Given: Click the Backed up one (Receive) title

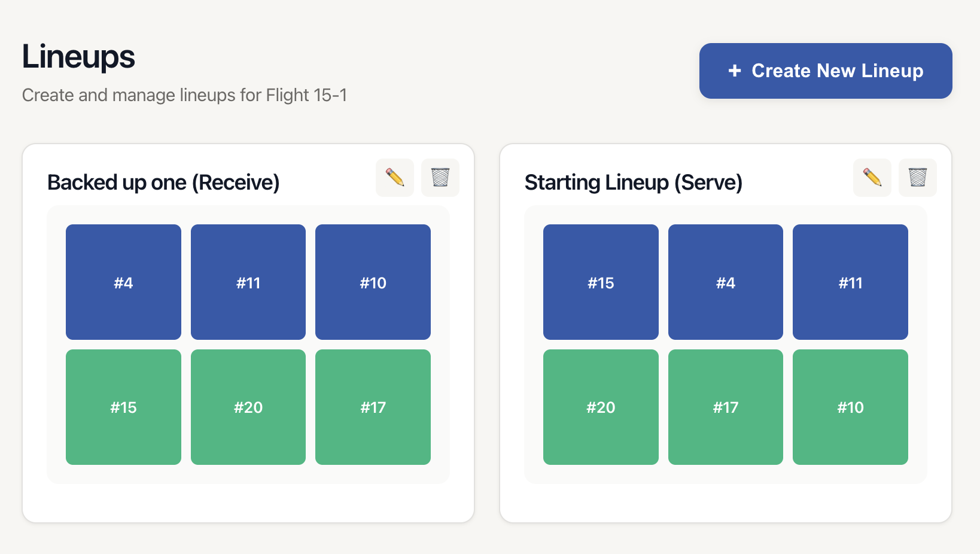Looking at the screenshot, I should [164, 182].
